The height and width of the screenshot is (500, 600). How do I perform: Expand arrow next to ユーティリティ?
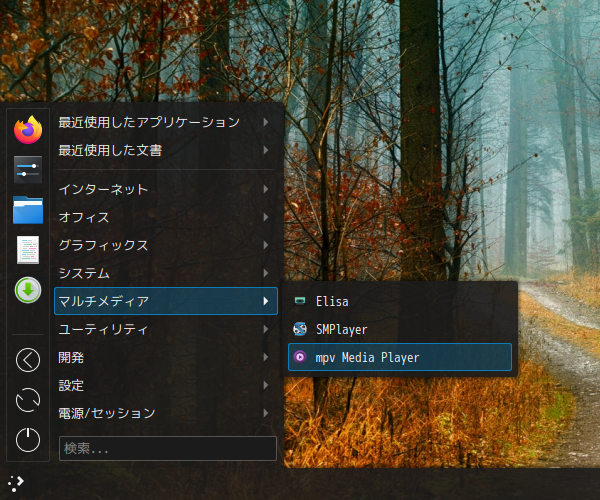point(266,329)
